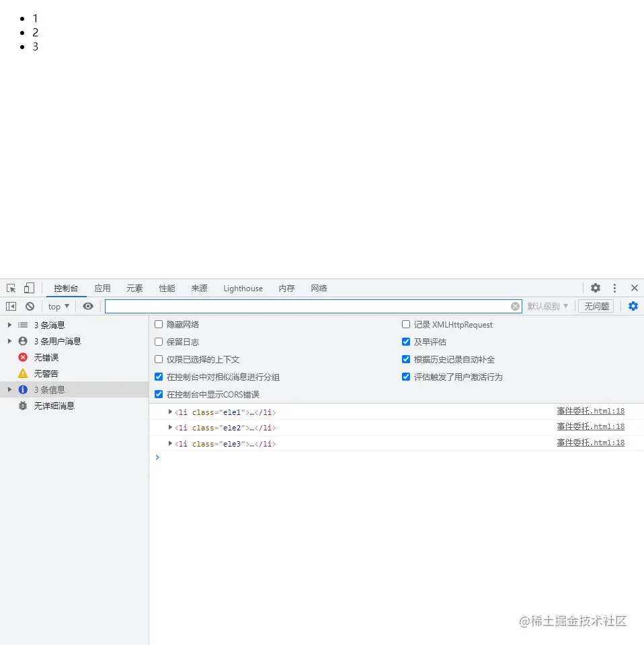644x645 pixels.
Task: Open the three-dot DevTools menu
Action: pyautogui.click(x=614, y=288)
